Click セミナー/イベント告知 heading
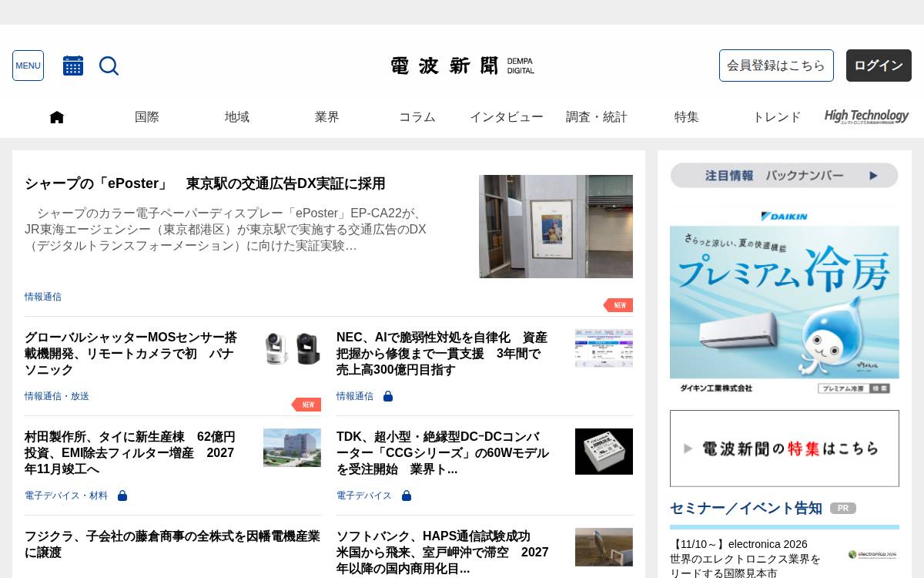Viewport: 924px width, 578px height. (746, 509)
